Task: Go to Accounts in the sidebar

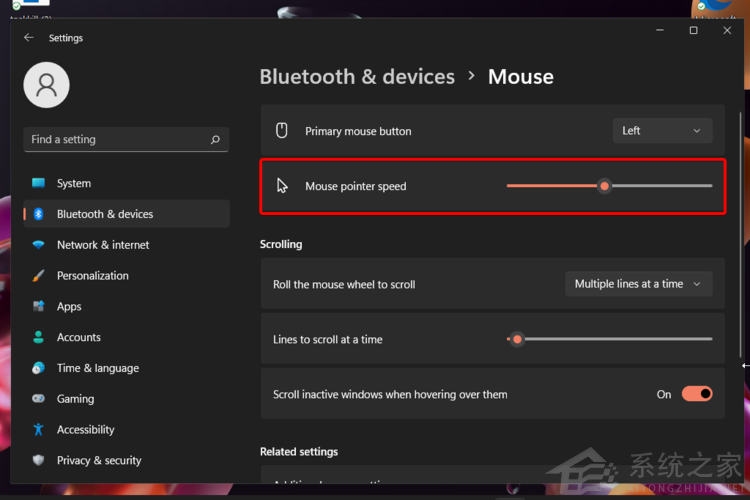Action: coord(78,338)
